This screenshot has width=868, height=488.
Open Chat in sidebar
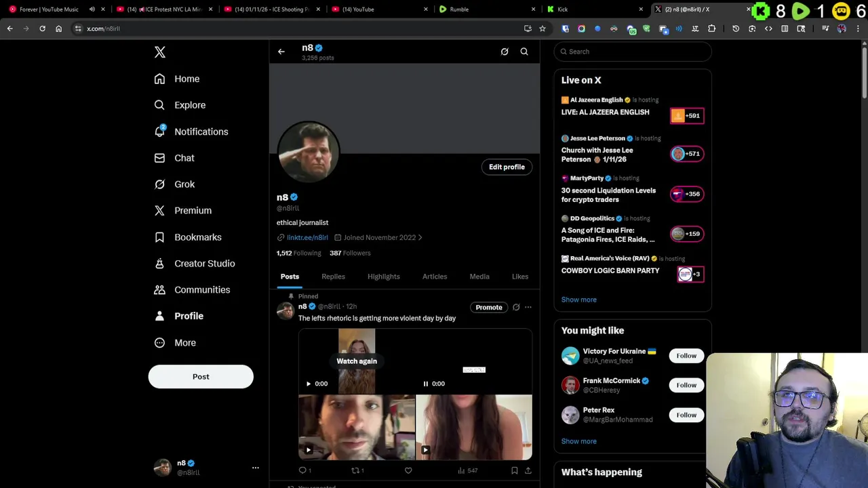174,158
